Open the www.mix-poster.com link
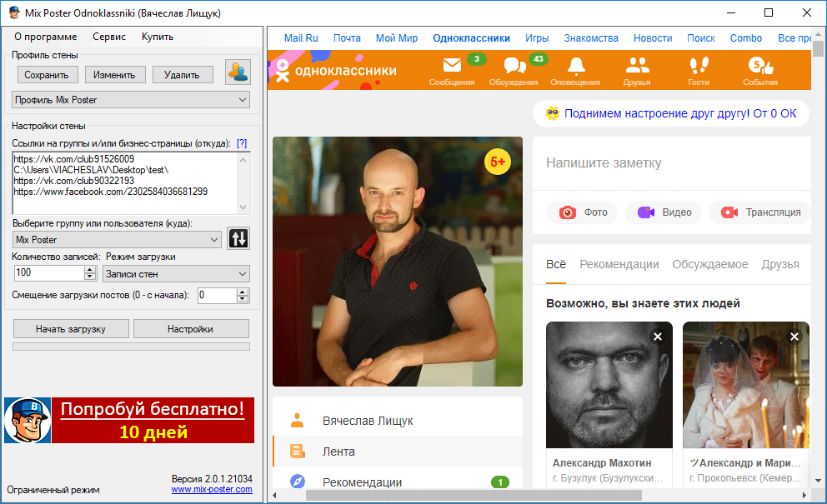Screen dimensions: 827x504 (212, 490)
